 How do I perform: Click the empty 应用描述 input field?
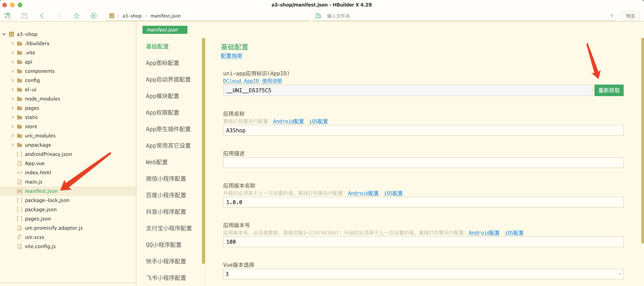point(423,163)
